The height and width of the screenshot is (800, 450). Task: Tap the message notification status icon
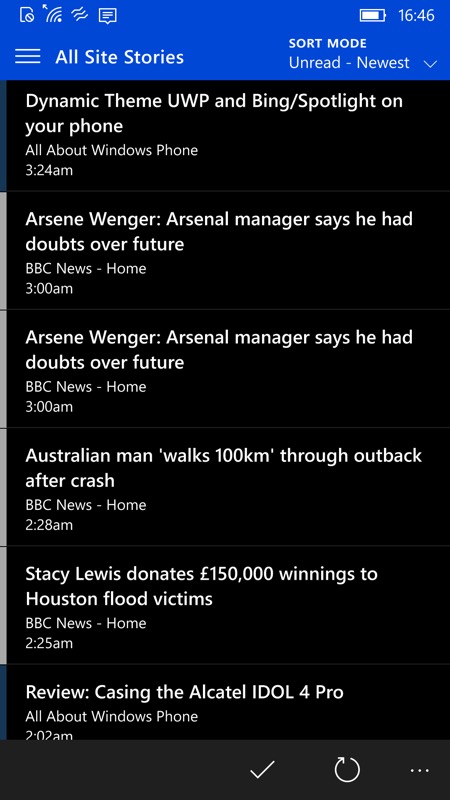coord(108,15)
